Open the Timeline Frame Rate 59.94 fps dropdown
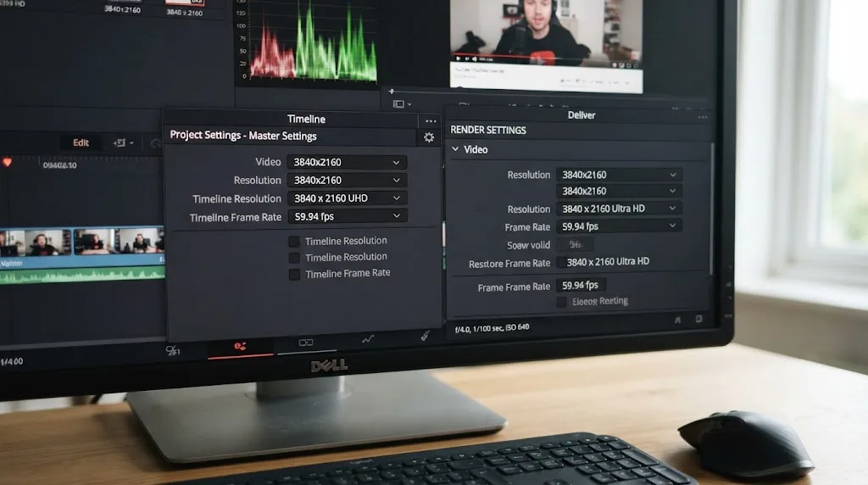 tap(347, 216)
